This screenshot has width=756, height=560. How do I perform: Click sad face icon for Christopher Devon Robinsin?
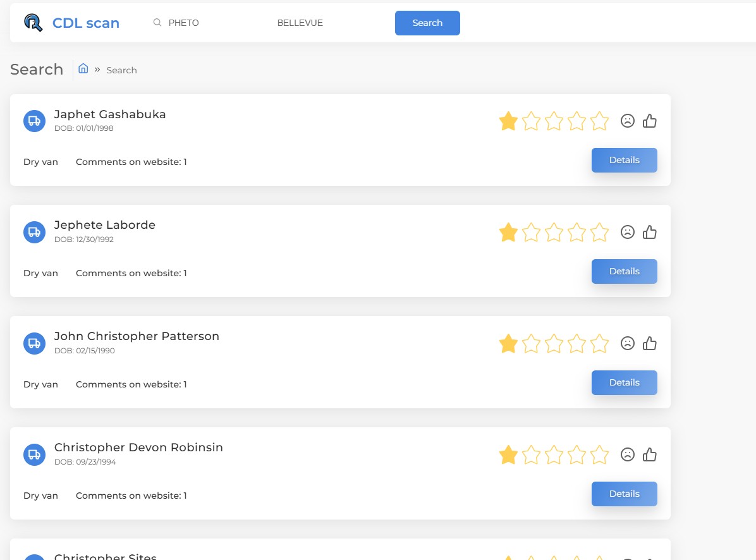(627, 454)
